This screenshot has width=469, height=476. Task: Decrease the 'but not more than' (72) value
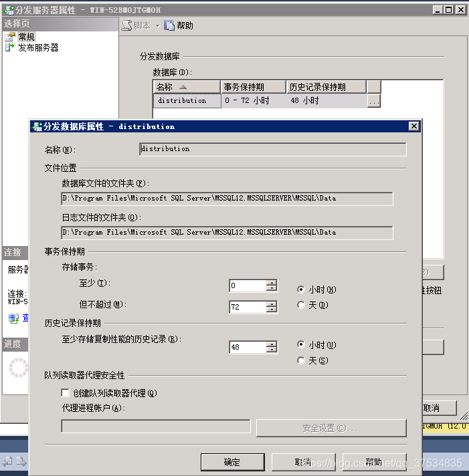point(272,310)
